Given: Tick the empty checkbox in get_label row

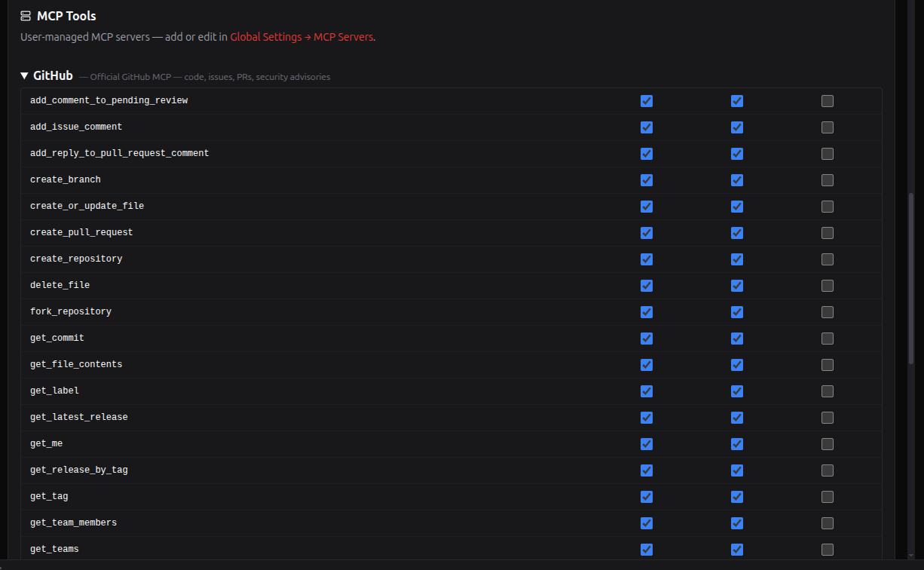Looking at the screenshot, I should pyautogui.click(x=828, y=391).
